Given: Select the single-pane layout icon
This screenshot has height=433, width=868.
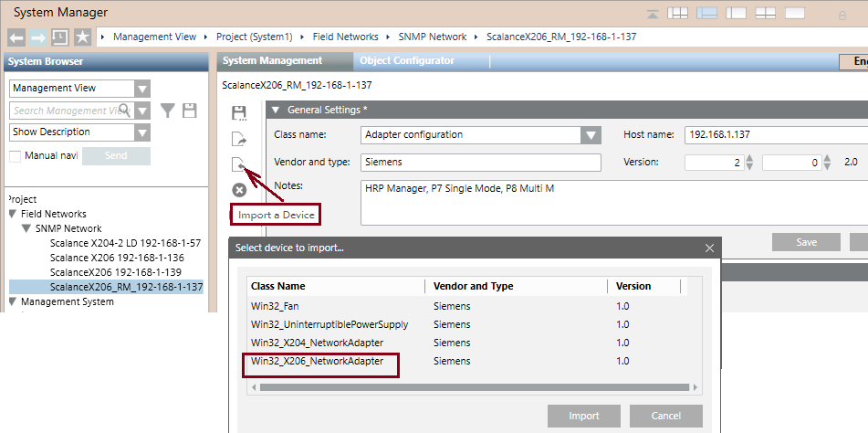Looking at the screenshot, I should (795, 13).
